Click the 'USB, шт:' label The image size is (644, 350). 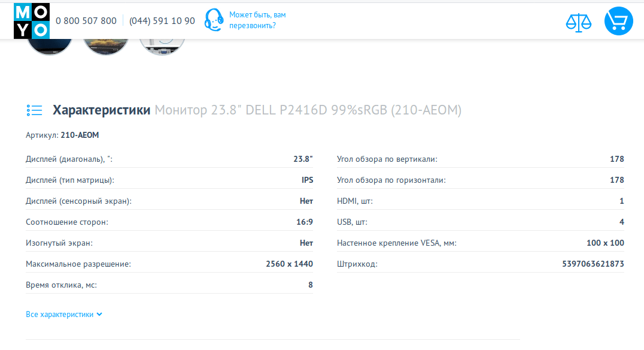[x=352, y=222]
